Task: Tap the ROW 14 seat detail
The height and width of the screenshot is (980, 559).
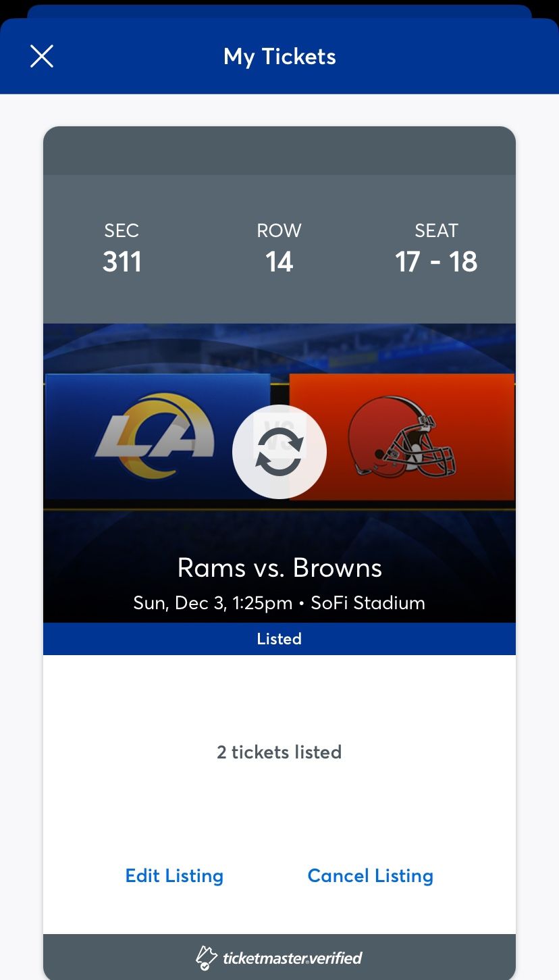Action: click(279, 249)
